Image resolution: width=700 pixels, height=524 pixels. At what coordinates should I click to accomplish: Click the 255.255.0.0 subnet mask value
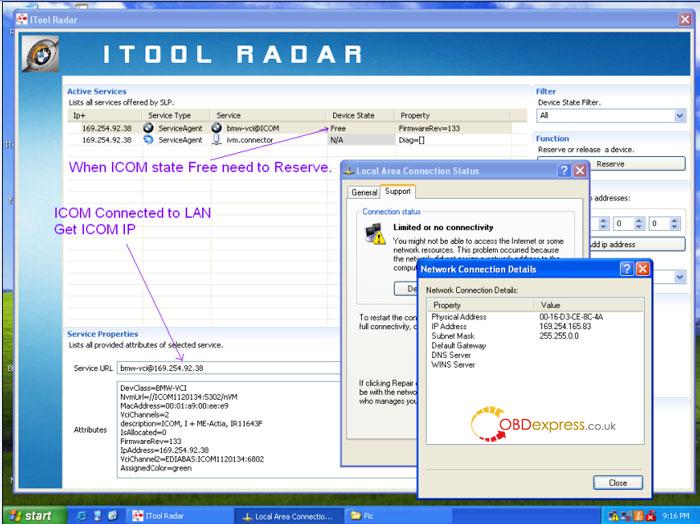click(x=558, y=336)
